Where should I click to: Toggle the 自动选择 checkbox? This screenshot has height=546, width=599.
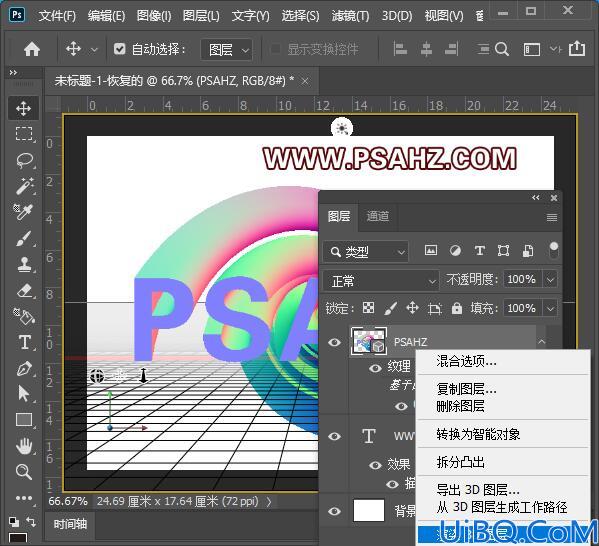120,49
